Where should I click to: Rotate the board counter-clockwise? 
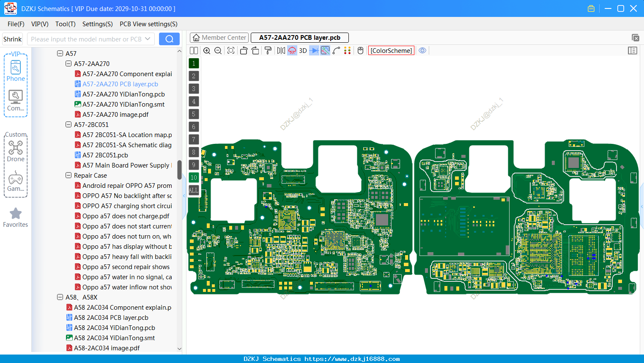click(x=244, y=51)
